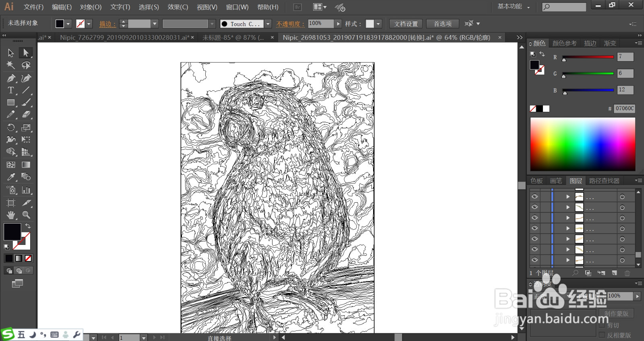The image size is (644, 341).
Task: Select the Mesh tool
Action: (x=11, y=164)
